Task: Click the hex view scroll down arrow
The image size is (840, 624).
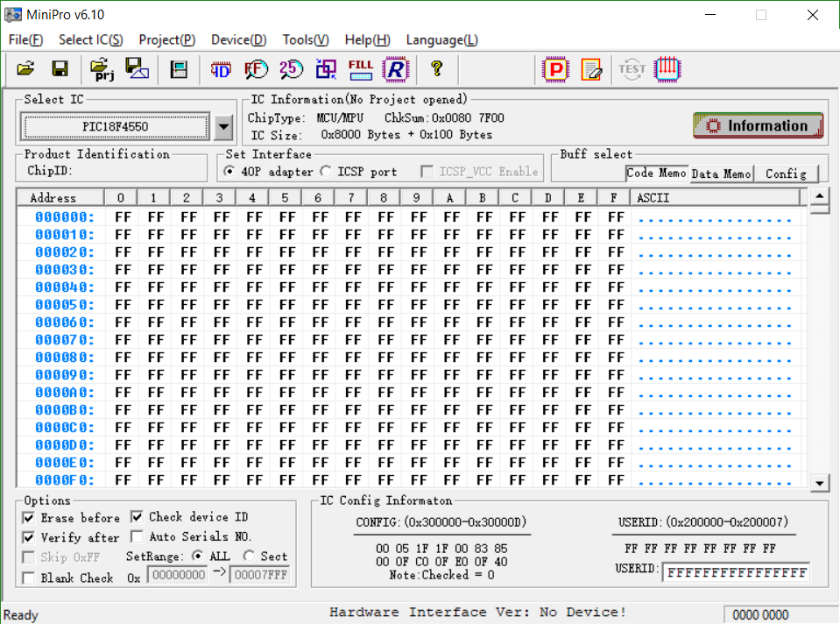Action: (x=819, y=483)
